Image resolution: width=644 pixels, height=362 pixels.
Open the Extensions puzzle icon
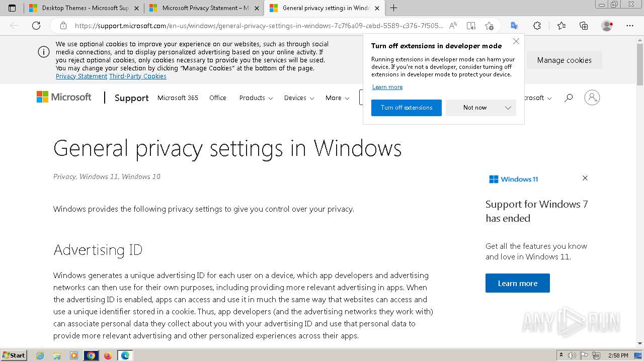pyautogui.click(x=537, y=26)
